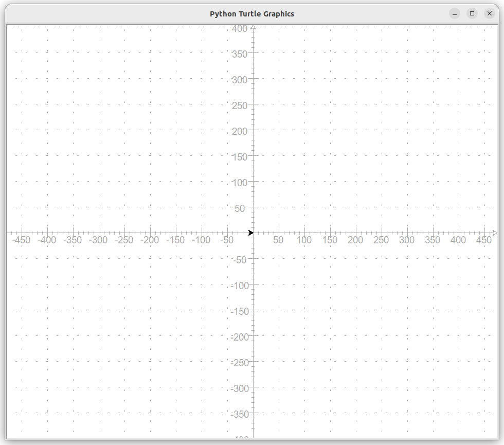Click the y-axis label -50

pos(240,260)
